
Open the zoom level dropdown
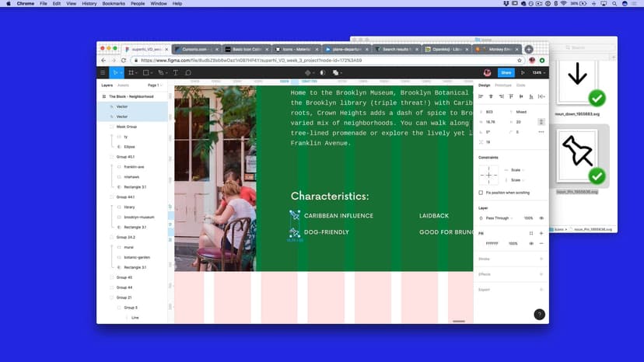[539, 73]
